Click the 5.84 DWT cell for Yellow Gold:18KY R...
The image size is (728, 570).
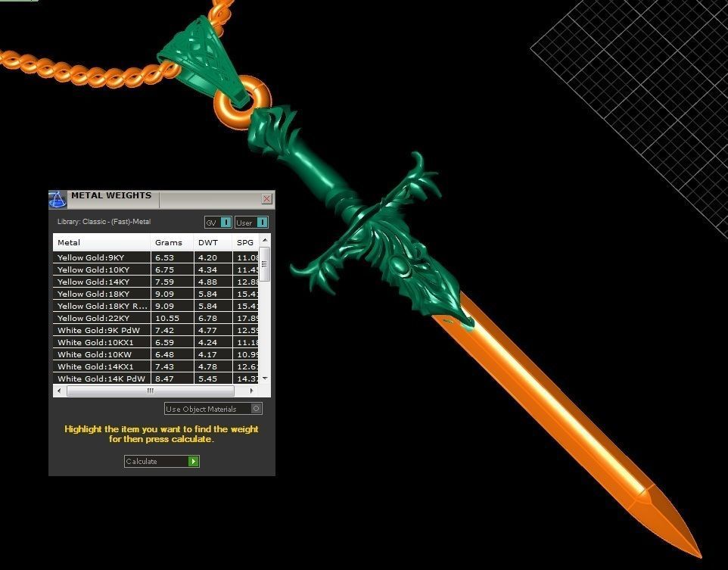click(213, 306)
